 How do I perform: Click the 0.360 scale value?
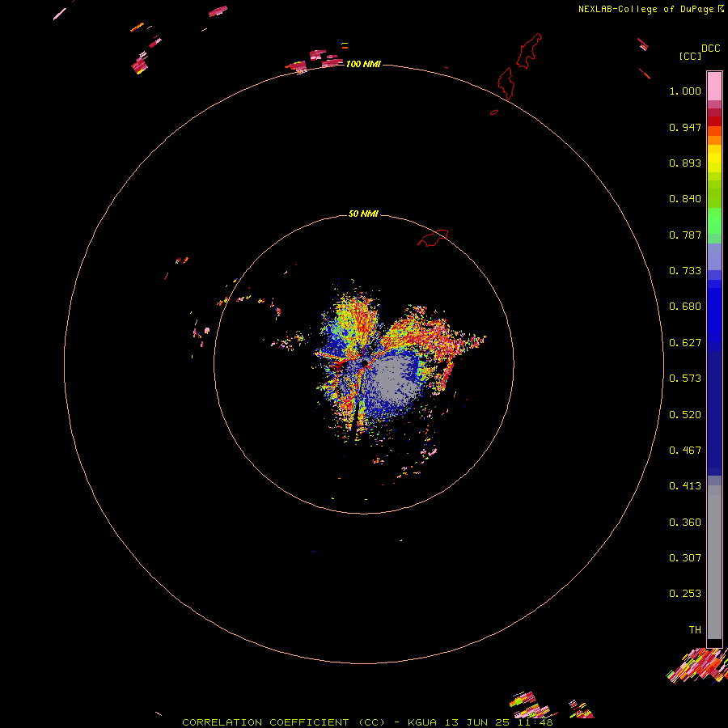(x=685, y=523)
